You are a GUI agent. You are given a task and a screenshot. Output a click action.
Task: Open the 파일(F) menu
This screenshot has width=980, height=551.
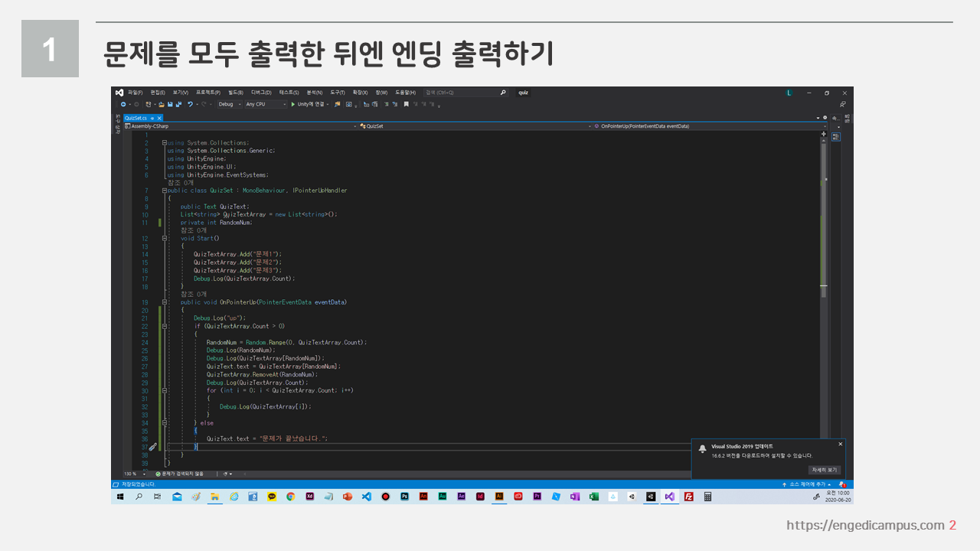tap(136, 93)
